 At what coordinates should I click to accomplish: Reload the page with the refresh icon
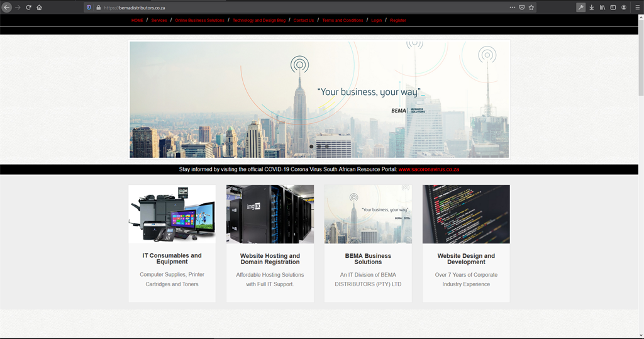coord(28,8)
